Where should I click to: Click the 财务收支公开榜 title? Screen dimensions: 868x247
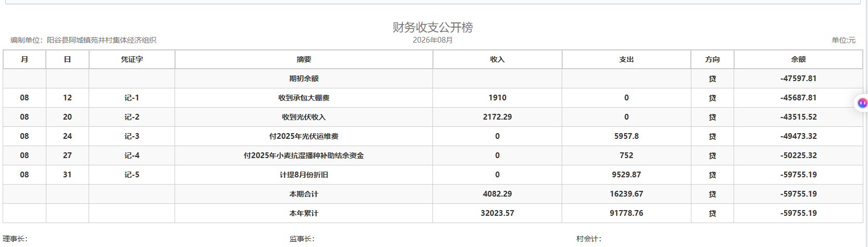[433, 27]
